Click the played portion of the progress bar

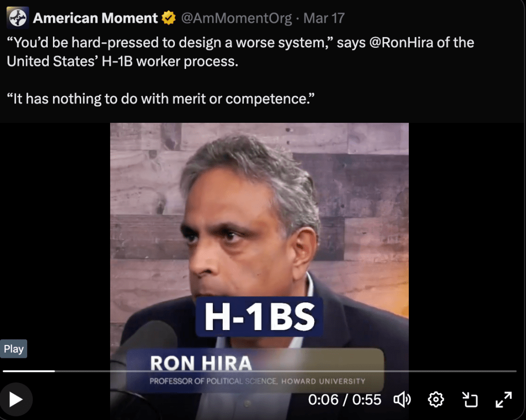(x=29, y=371)
